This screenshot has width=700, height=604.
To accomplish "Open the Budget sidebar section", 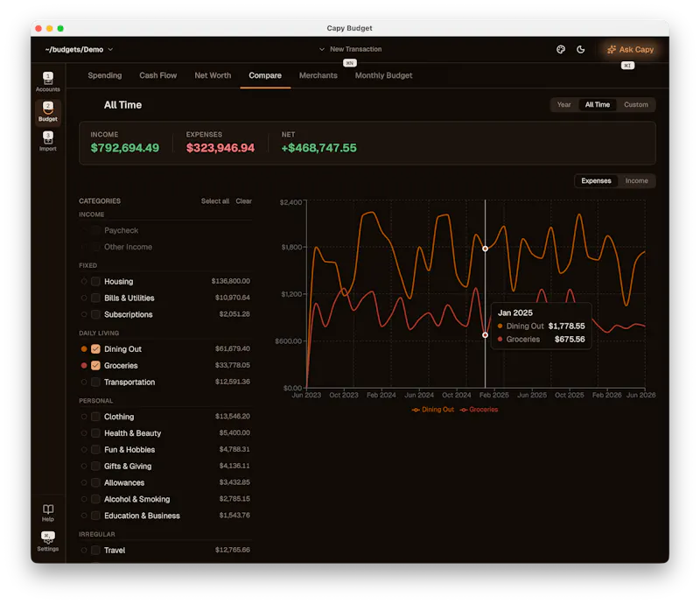I will click(48, 112).
